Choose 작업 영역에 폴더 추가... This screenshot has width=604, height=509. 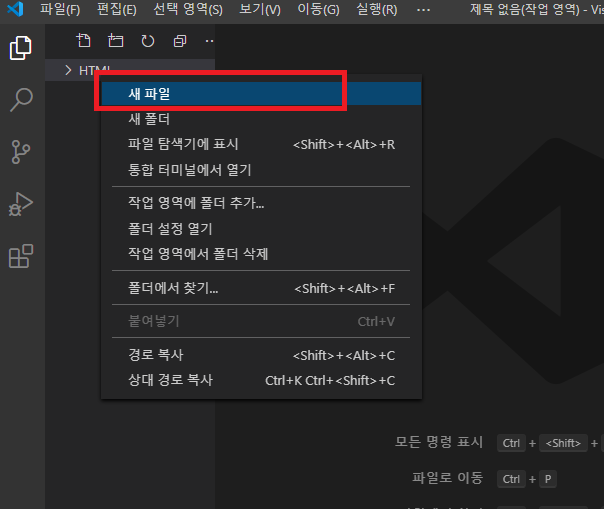(261, 203)
